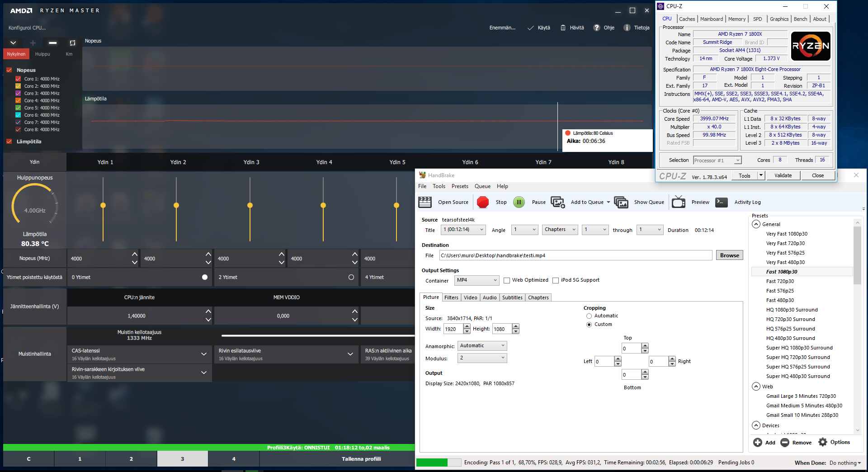
Task: Open the Show Queue icon in HandBrake
Action: 621,202
